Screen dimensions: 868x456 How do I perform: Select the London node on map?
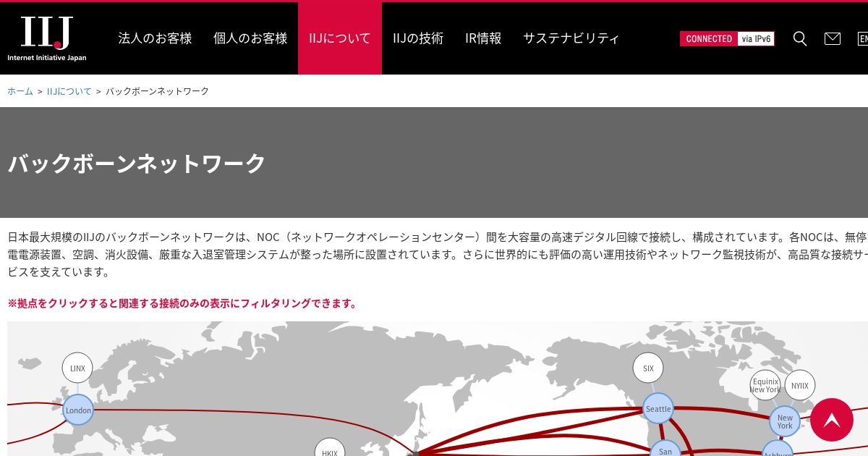point(78,410)
